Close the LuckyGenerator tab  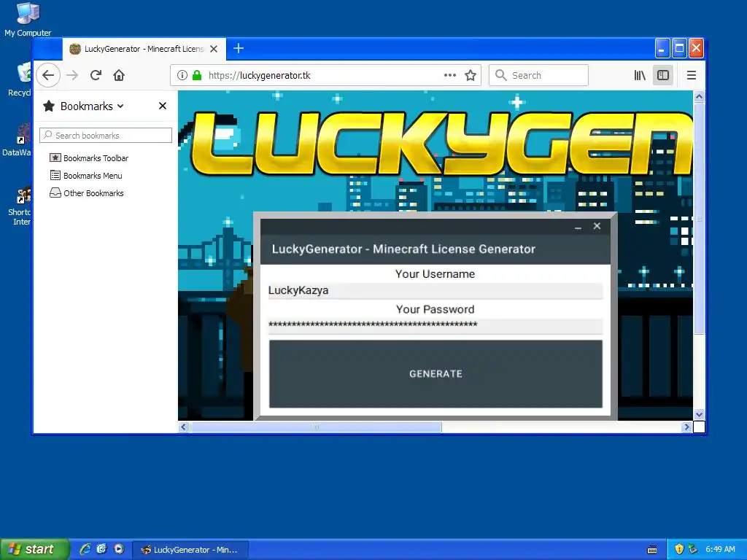pos(214,49)
